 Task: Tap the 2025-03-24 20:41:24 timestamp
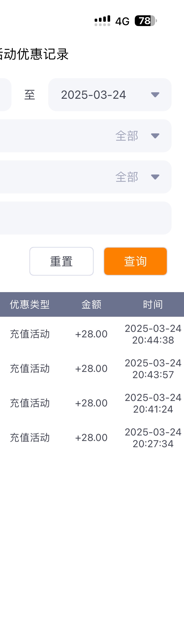(153, 403)
